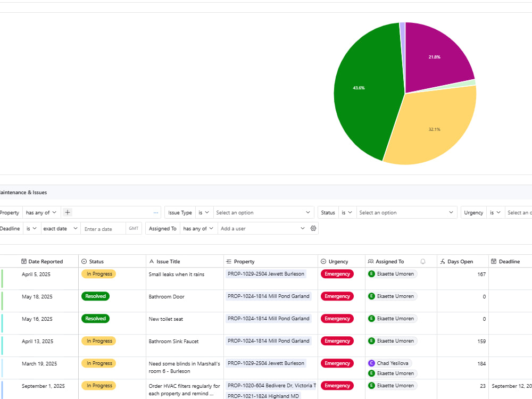This screenshot has width=532, height=399.
Task: Open the 'Small leaks when it rains' issue
Action: tap(177, 274)
